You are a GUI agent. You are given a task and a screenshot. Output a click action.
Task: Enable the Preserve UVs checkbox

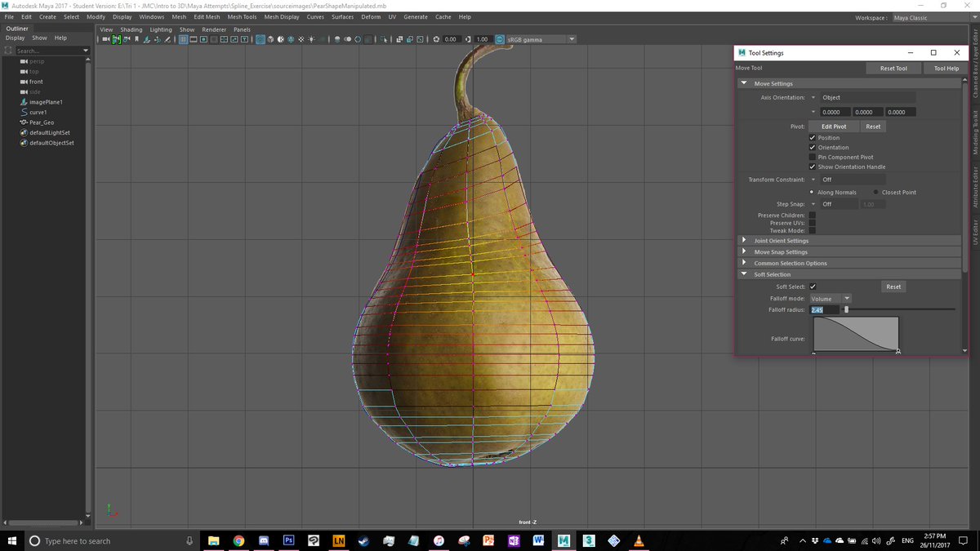click(x=813, y=223)
